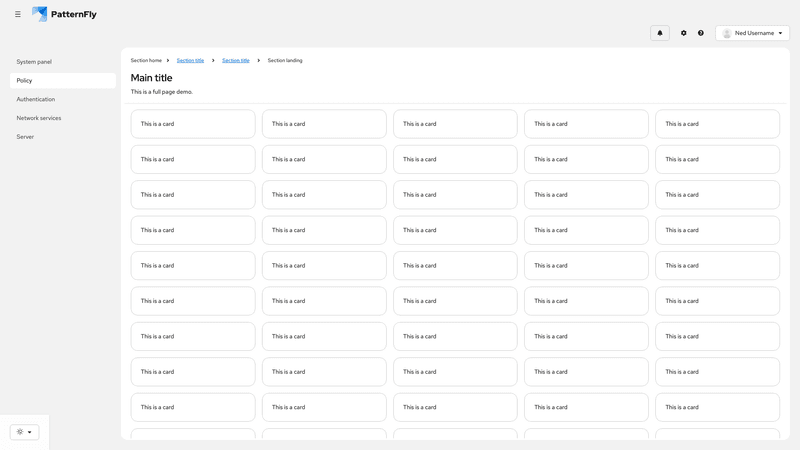Open the notifications bell
This screenshot has height=450, width=800.
(660, 33)
